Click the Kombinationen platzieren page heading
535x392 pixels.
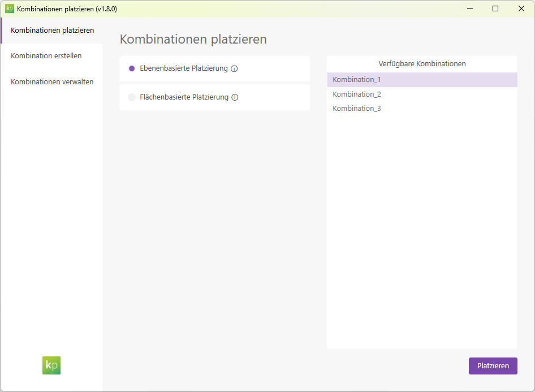click(x=195, y=39)
